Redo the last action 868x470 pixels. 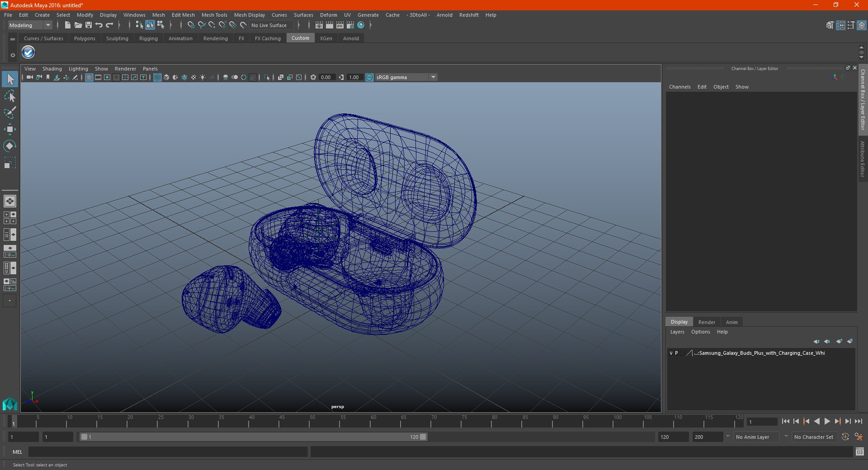(109, 25)
